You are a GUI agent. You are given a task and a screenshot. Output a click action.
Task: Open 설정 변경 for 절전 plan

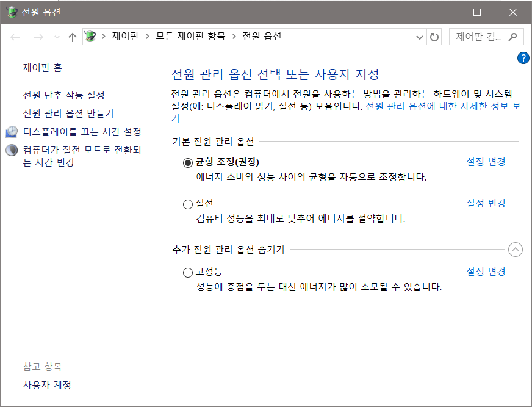pyautogui.click(x=486, y=203)
